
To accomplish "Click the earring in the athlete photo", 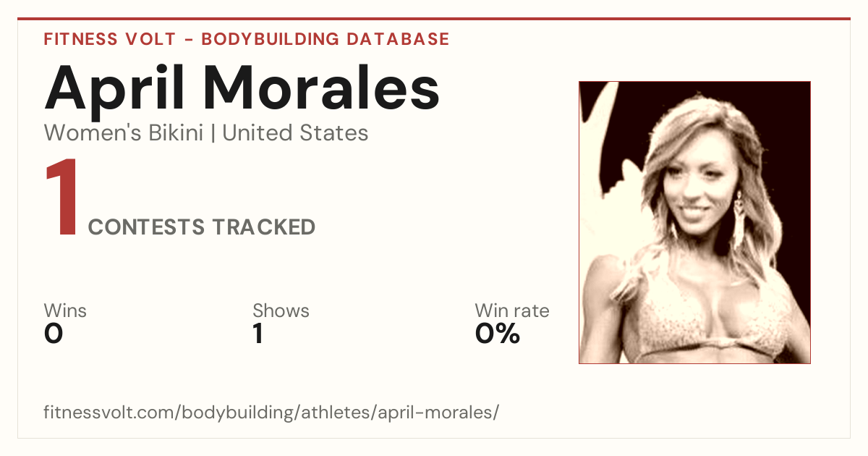I will [739, 221].
